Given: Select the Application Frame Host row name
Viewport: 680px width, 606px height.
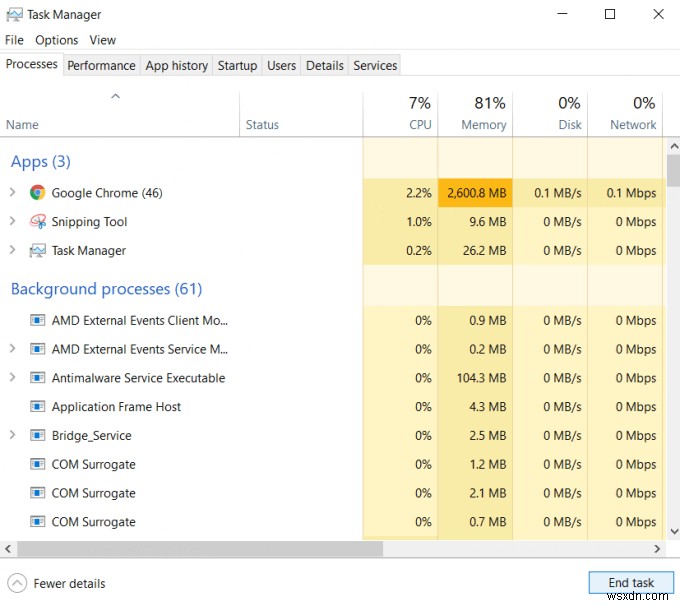Looking at the screenshot, I should point(116,407).
